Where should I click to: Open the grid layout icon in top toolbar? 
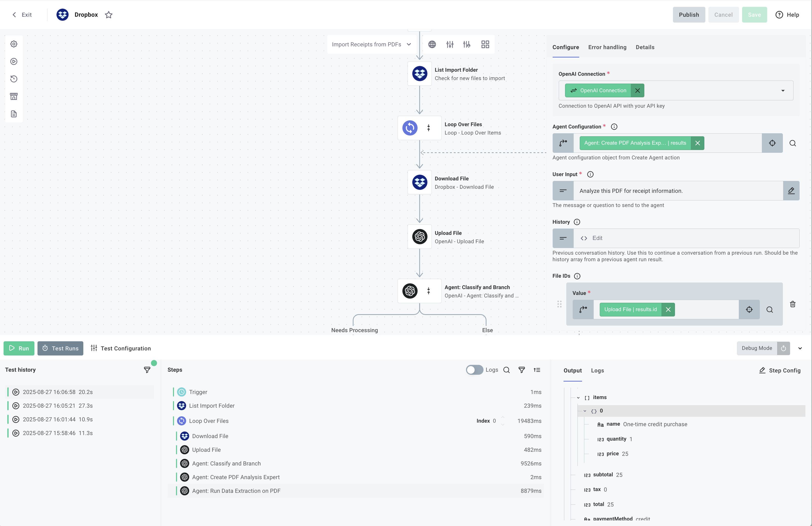[485, 44]
